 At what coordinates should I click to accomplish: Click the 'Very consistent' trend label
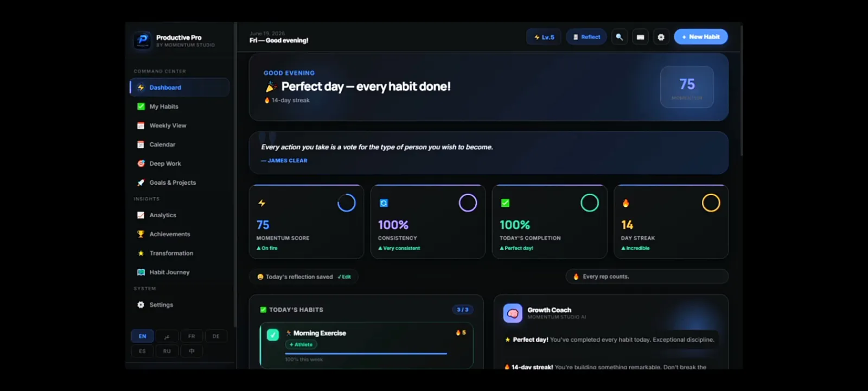pyautogui.click(x=399, y=248)
